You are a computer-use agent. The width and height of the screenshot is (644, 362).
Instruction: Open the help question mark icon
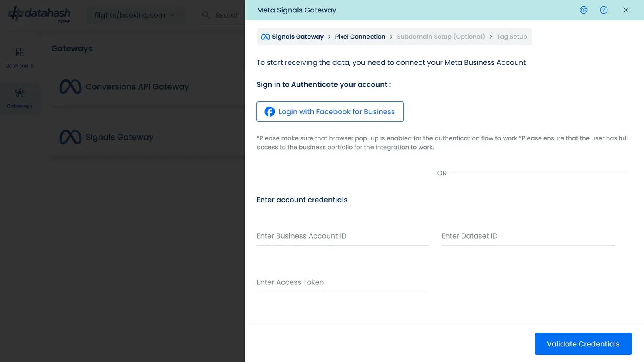(x=604, y=10)
